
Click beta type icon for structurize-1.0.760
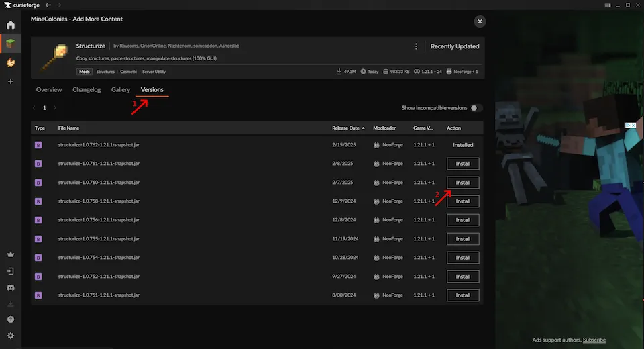pyautogui.click(x=38, y=183)
